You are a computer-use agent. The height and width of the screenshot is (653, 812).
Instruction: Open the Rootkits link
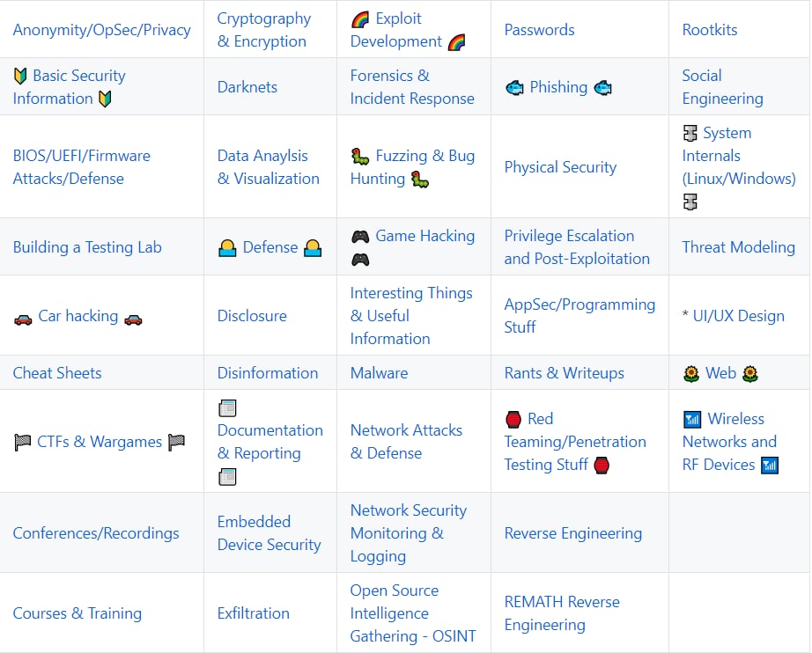[710, 30]
